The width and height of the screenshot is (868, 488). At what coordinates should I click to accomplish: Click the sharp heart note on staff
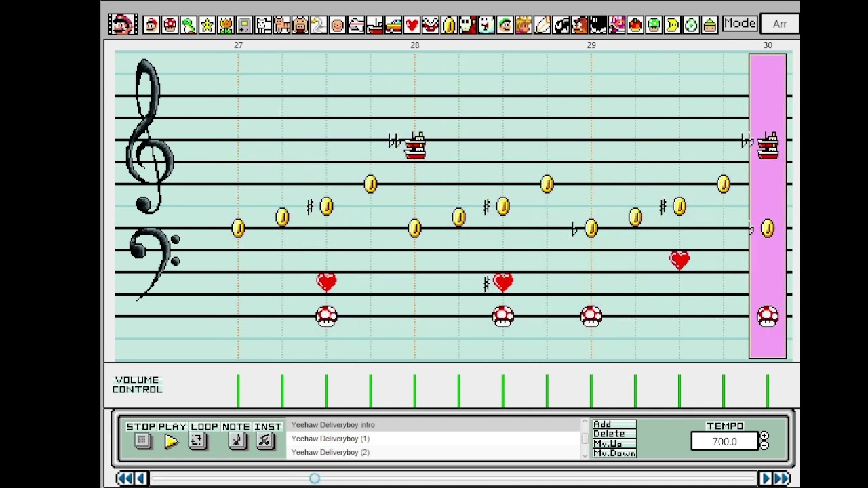(x=503, y=283)
